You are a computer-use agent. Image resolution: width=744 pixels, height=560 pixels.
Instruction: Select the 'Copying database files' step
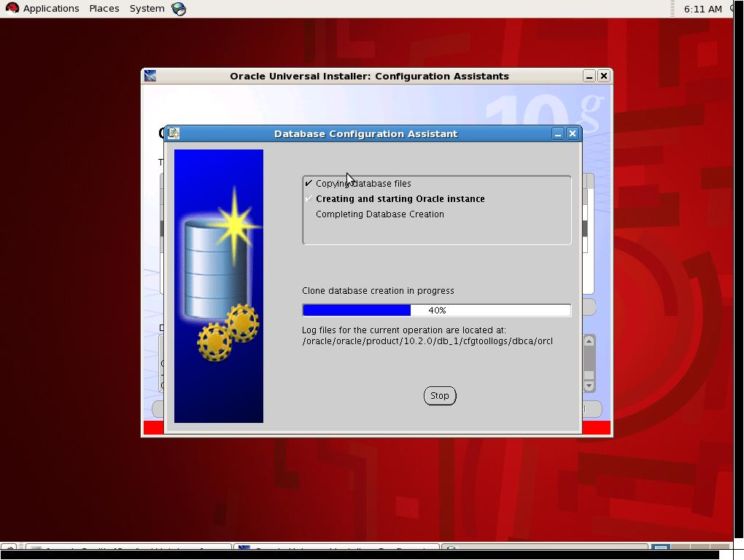[363, 184]
